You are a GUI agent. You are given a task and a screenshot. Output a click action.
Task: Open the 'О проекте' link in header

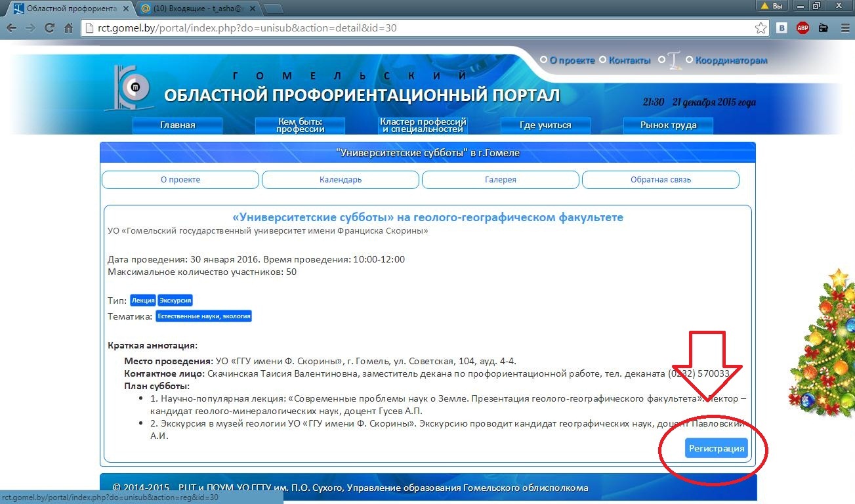tap(572, 60)
